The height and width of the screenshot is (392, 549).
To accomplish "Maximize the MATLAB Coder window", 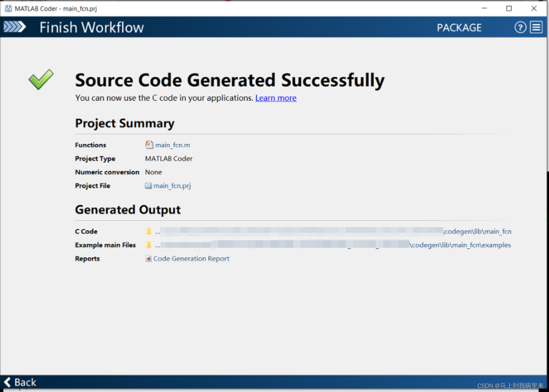I will coord(509,8).
